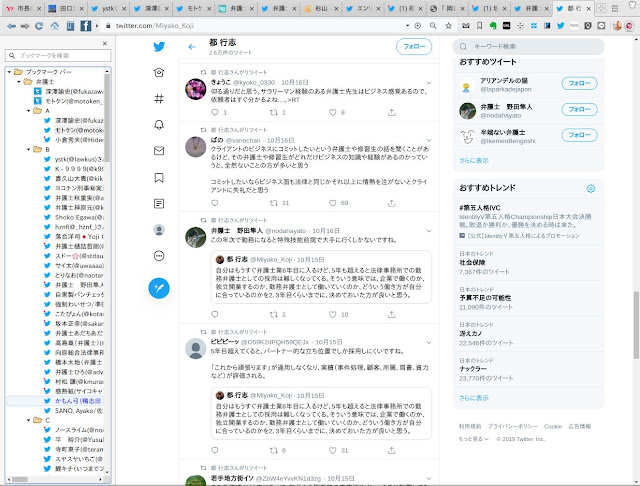Collapse the 弁護士 bookmark folder
The height and width of the screenshot is (486, 640).
coord(19,82)
